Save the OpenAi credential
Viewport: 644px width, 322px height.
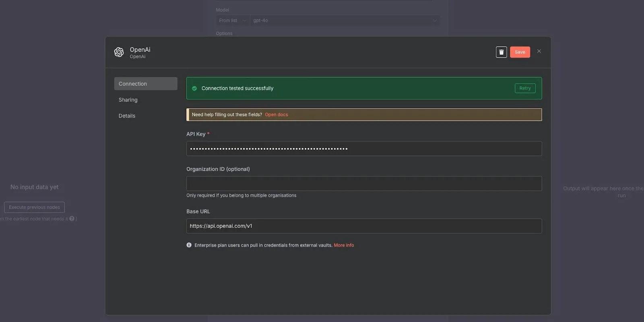pyautogui.click(x=520, y=52)
